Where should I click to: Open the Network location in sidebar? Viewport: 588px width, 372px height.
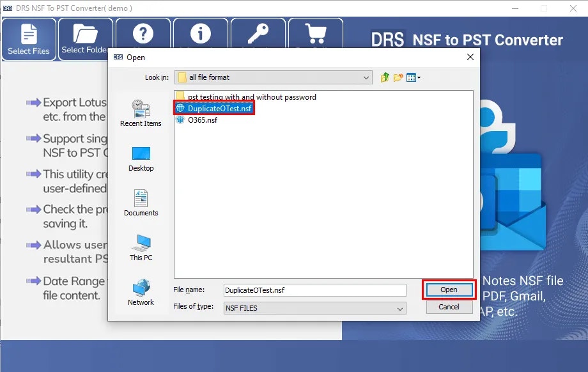[141, 293]
